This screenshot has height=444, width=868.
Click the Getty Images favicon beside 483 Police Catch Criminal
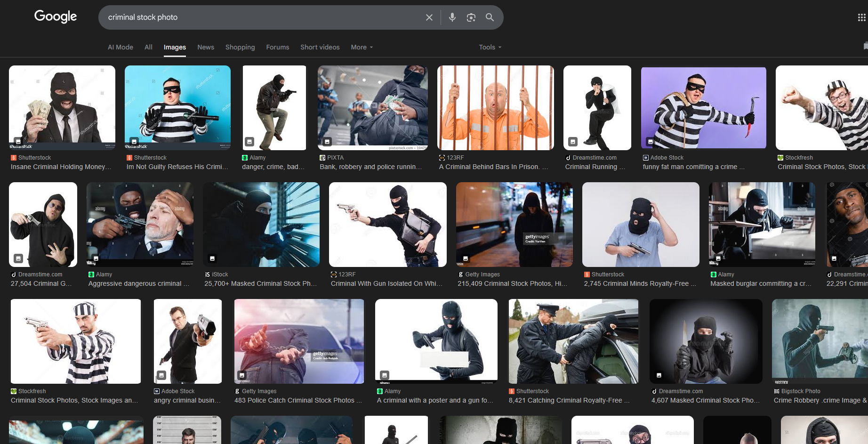pyautogui.click(x=237, y=391)
